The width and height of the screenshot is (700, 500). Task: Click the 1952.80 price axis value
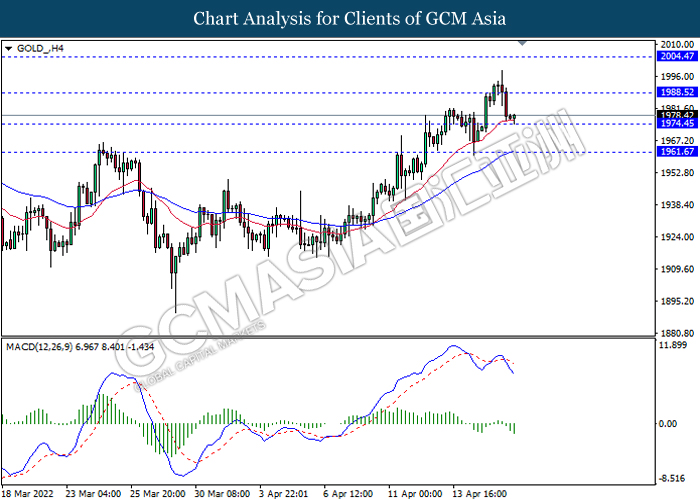pyautogui.click(x=677, y=172)
